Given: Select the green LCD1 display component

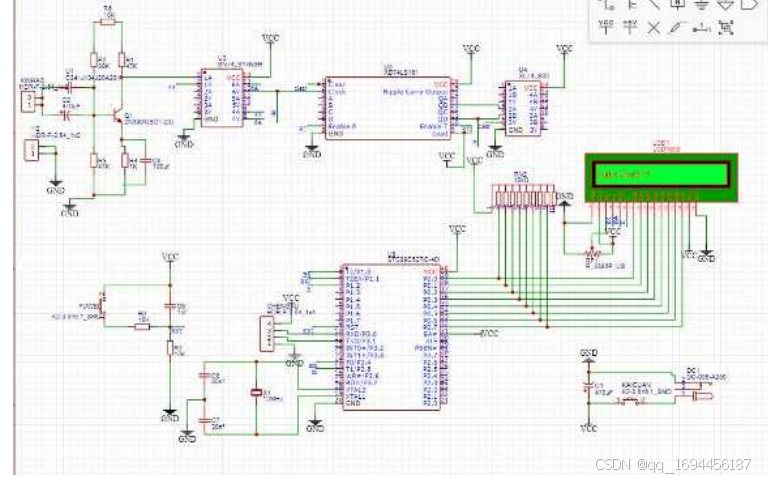Looking at the screenshot, I should pos(661,178).
